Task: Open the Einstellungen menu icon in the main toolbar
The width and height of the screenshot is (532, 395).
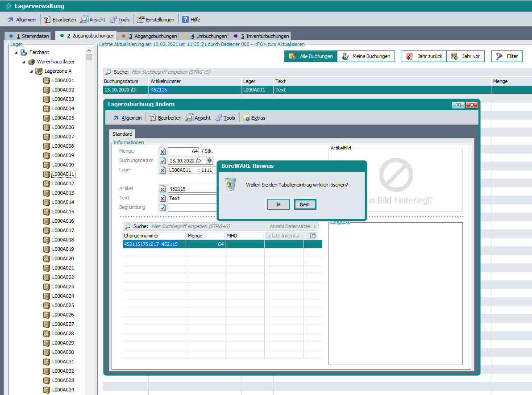Action: pos(141,20)
